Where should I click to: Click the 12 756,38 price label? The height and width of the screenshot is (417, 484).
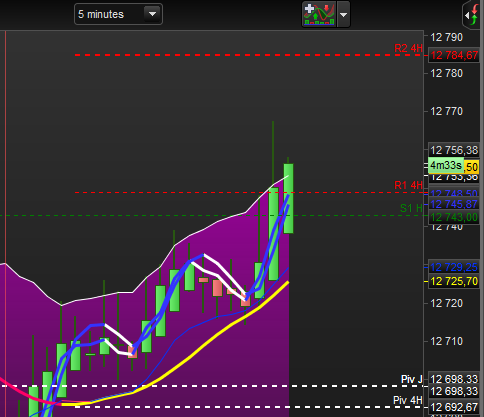tap(454, 150)
